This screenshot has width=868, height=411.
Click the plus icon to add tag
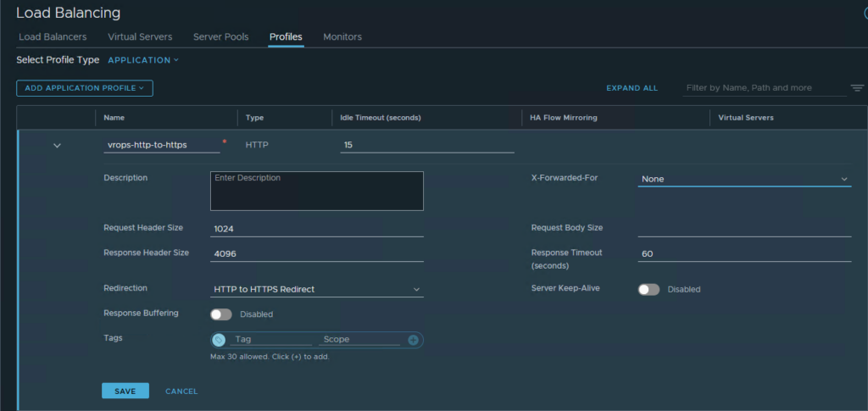414,340
